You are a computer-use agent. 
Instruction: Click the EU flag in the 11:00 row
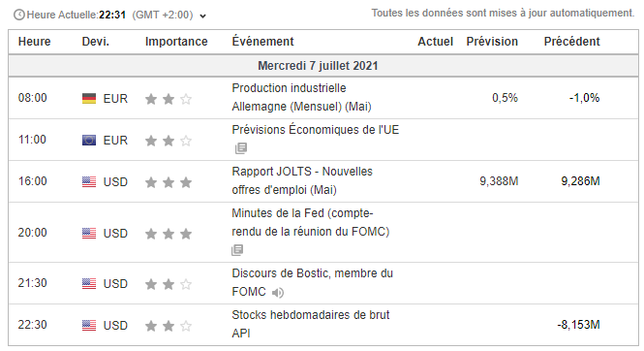click(89, 141)
